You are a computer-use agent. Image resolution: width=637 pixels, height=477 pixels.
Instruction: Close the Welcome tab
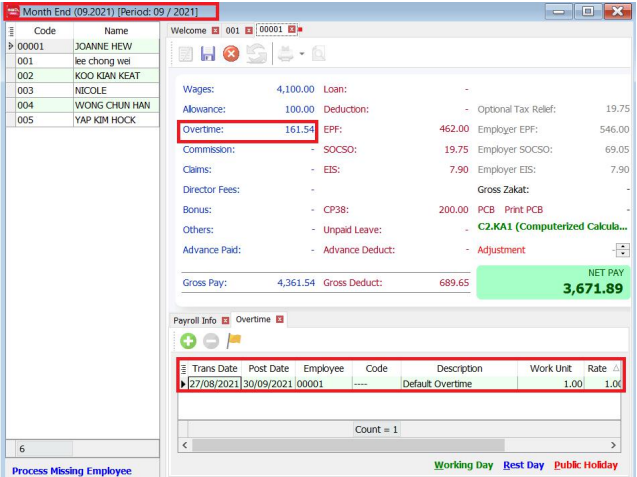(x=215, y=30)
